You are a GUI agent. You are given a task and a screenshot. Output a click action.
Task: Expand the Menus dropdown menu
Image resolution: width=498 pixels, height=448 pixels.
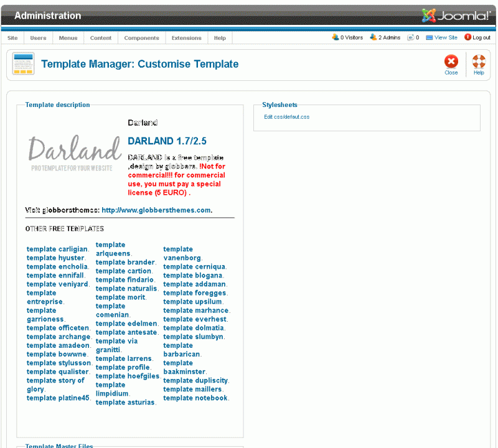(x=68, y=38)
